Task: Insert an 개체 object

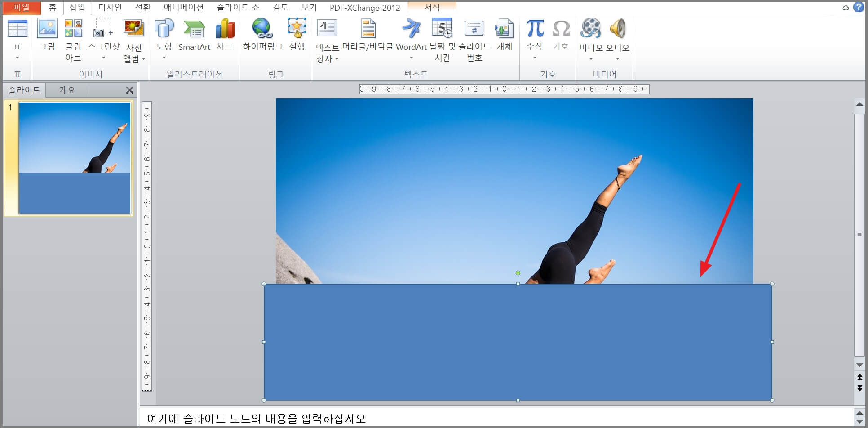Action: 504,29
